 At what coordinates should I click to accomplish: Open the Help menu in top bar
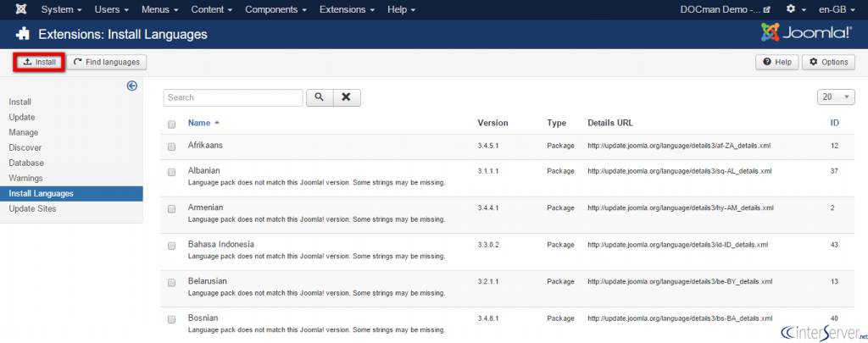[401, 10]
